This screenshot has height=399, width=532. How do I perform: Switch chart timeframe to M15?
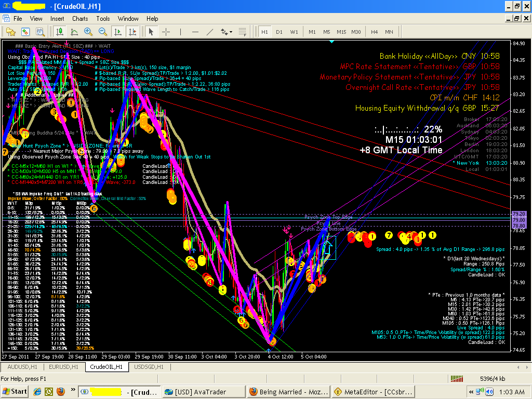[341, 32]
